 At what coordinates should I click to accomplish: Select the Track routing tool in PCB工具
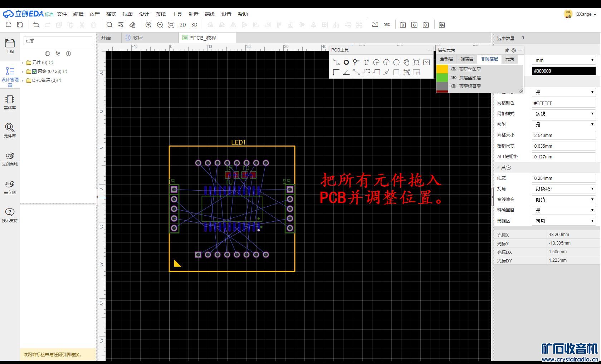pos(336,62)
